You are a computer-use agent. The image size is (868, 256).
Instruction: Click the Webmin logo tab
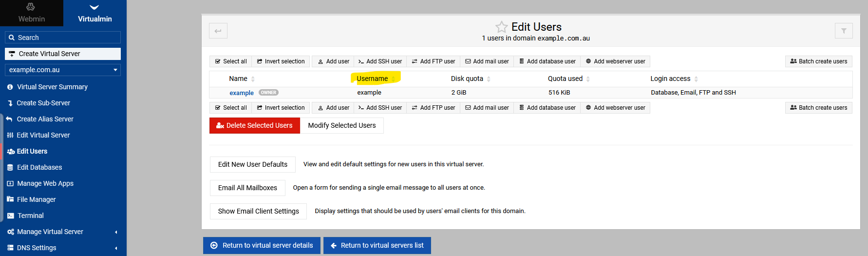click(x=31, y=13)
